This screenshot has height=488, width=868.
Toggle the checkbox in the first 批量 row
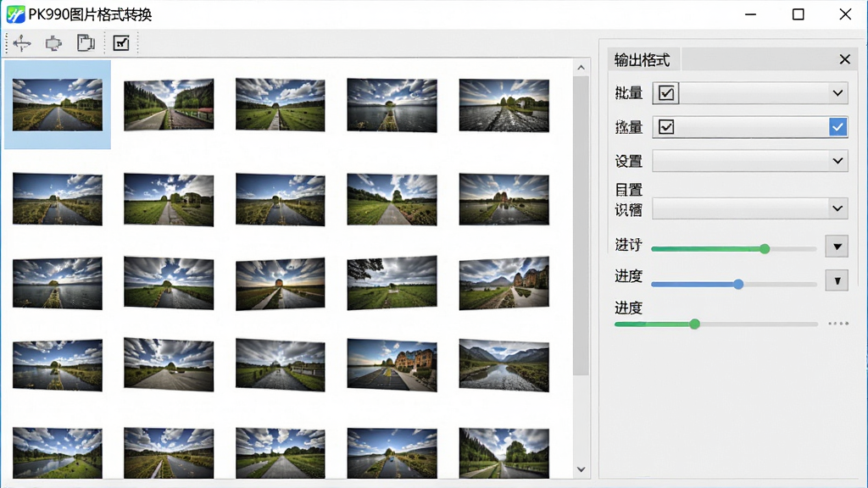pos(666,93)
